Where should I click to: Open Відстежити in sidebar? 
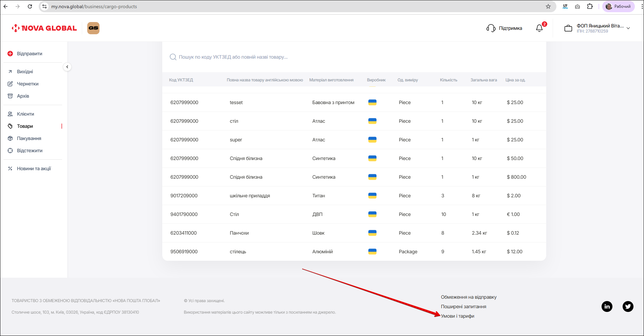tap(30, 151)
